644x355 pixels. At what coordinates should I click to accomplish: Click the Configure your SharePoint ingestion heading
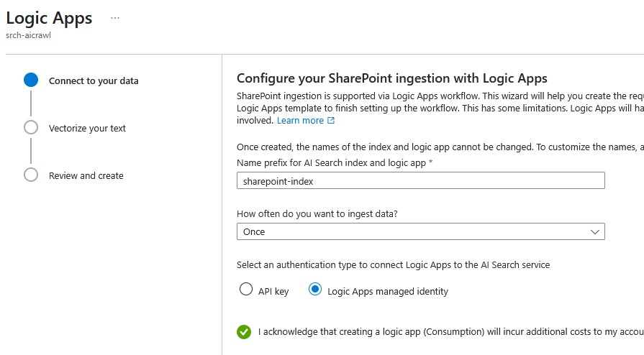click(x=392, y=78)
